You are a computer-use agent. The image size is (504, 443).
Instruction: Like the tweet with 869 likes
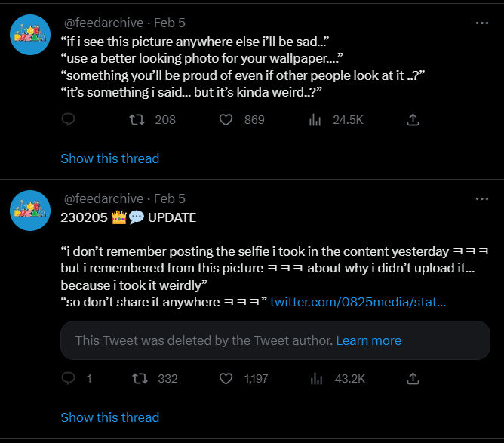(x=226, y=120)
